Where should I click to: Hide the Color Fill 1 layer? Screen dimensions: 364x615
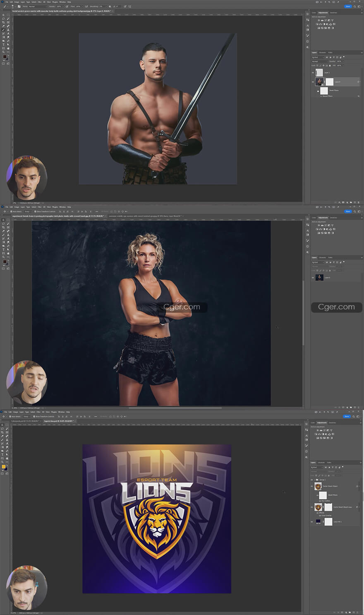pos(312,522)
